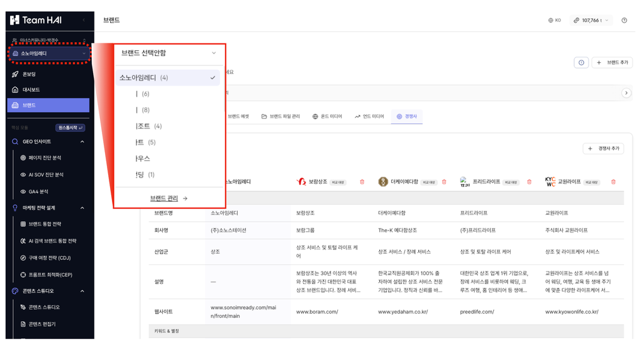Click the www.kyowonlife.co.kr/ website cell

pyautogui.click(x=572, y=312)
